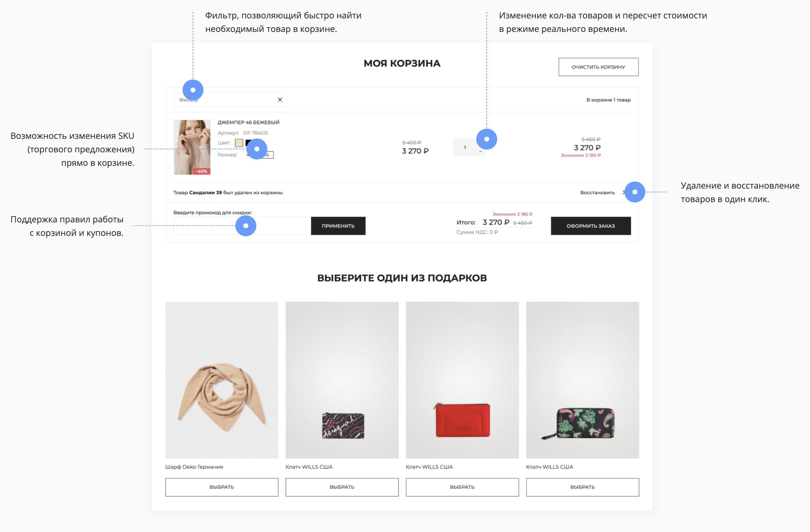Select the beige color swatch
Screen dimensions: 810x532
[239, 143]
